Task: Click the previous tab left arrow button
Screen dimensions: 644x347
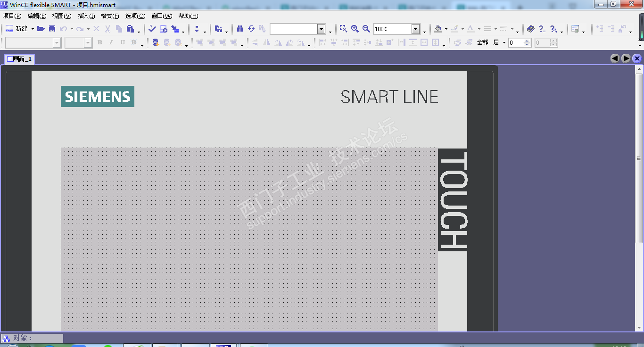Action: click(615, 58)
